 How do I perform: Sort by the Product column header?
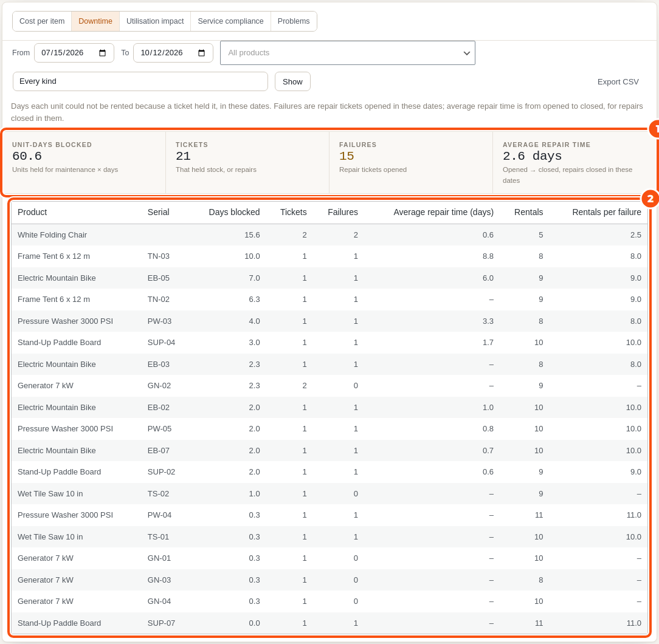pos(32,212)
